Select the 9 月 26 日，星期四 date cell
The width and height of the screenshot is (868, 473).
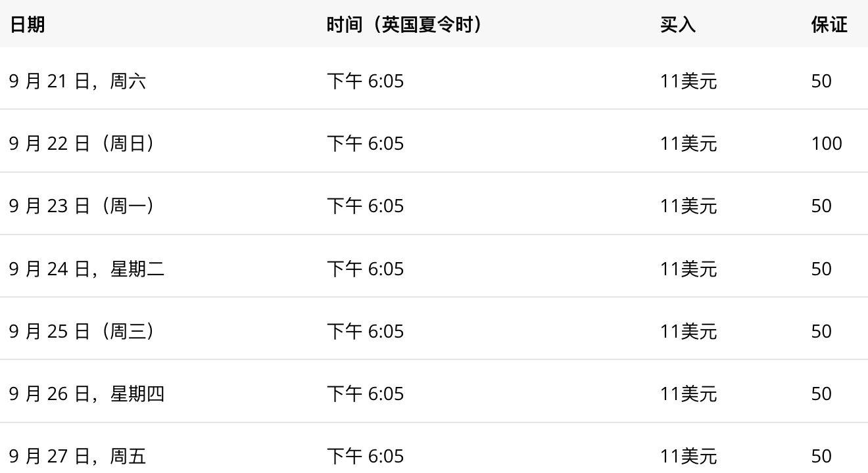[x=87, y=394]
